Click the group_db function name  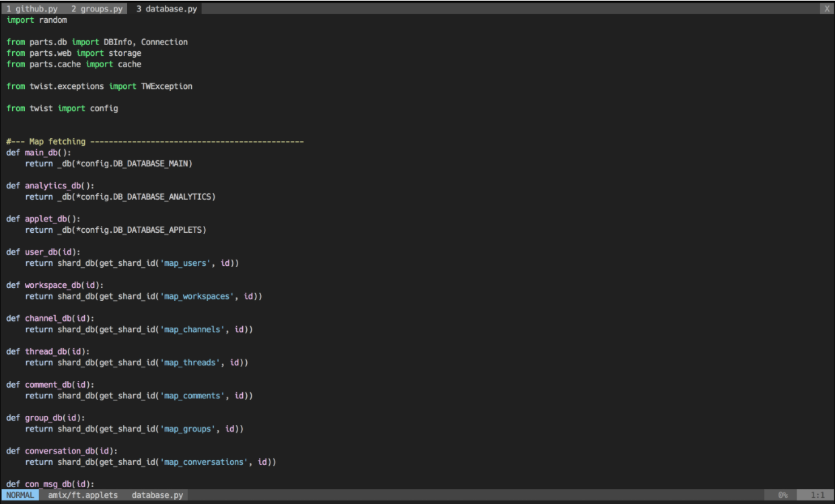(x=43, y=417)
